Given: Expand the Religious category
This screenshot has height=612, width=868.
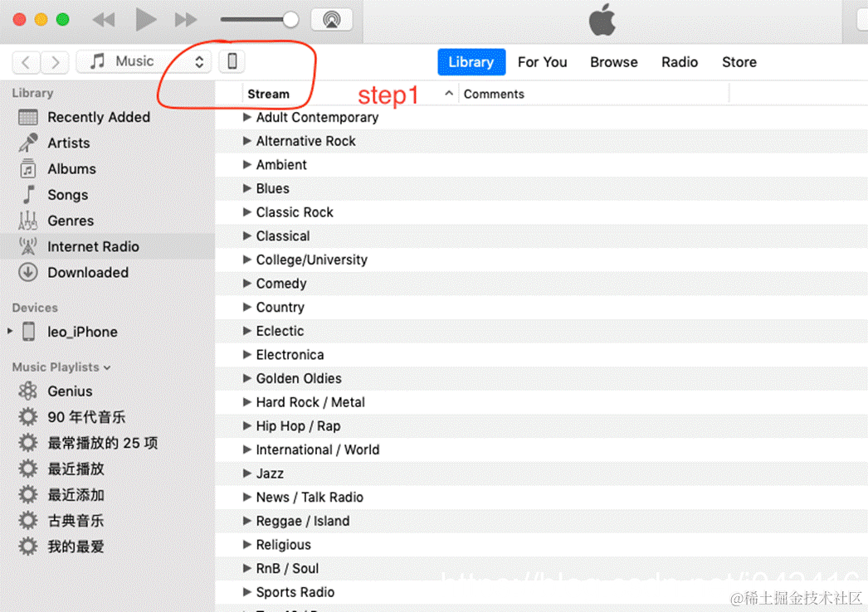Looking at the screenshot, I should click(x=247, y=545).
